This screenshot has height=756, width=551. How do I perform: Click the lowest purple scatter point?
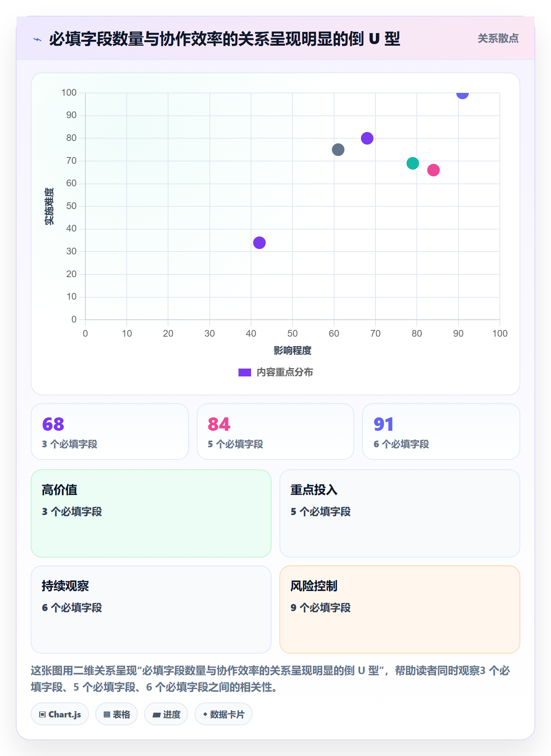pyautogui.click(x=259, y=243)
